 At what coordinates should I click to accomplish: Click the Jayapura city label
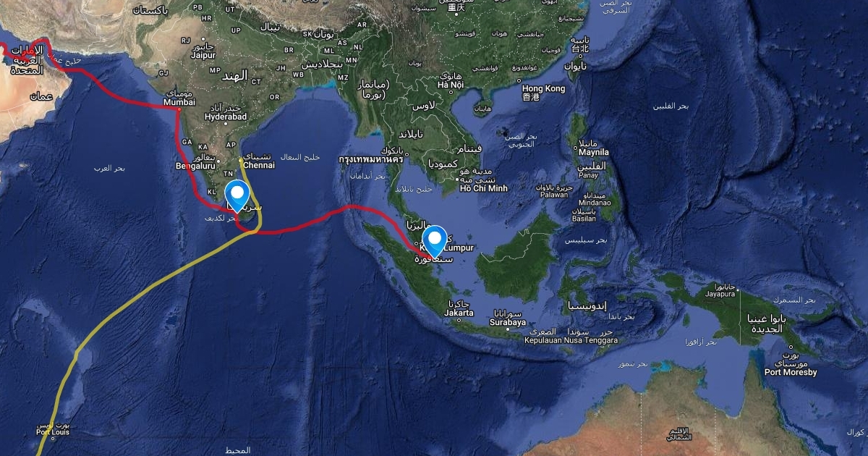(721, 294)
